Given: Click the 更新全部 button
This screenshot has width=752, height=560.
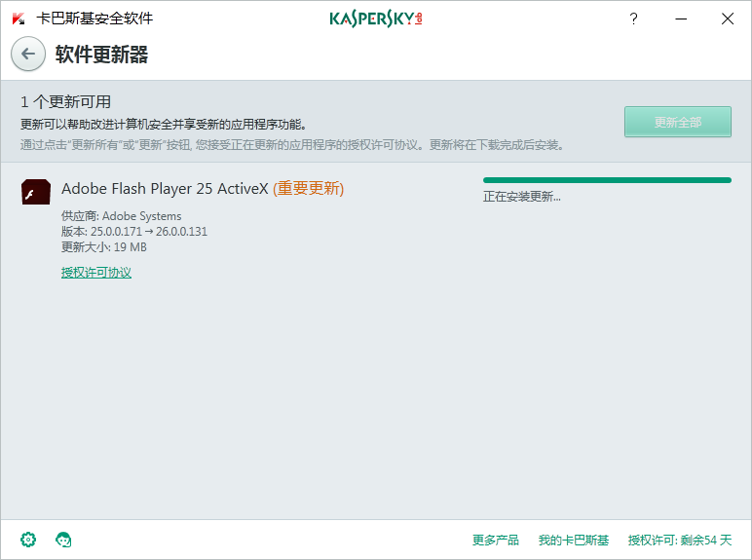Looking at the screenshot, I should click(x=678, y=122).
